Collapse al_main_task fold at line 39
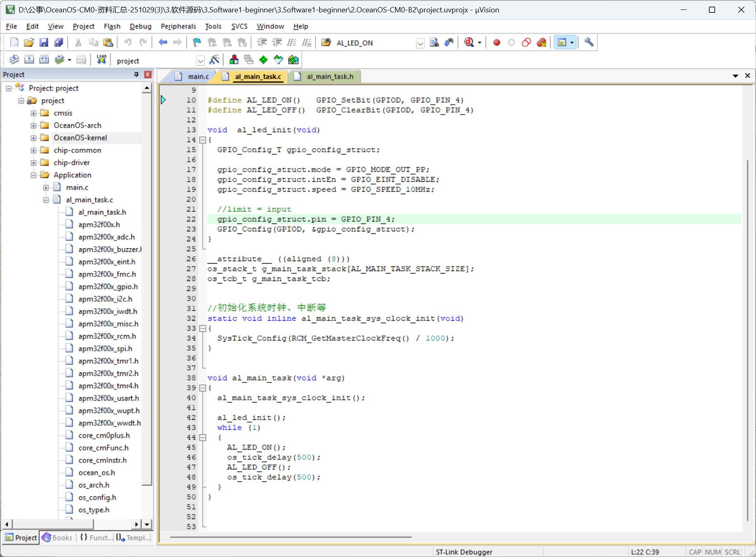Image resolution: width=756 pixels, height=557 pixels. [202, 388]
